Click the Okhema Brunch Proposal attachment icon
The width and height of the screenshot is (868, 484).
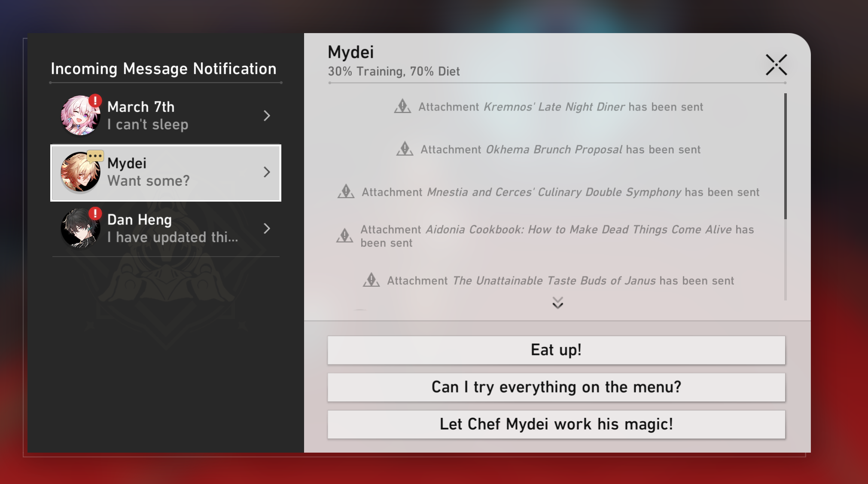tap(405, 149)
